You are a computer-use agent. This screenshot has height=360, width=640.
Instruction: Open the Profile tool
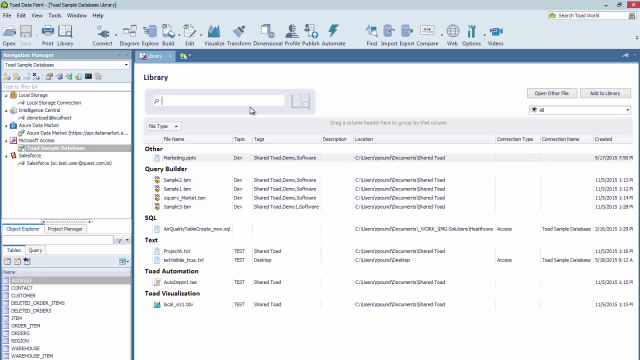click(292, 35)
